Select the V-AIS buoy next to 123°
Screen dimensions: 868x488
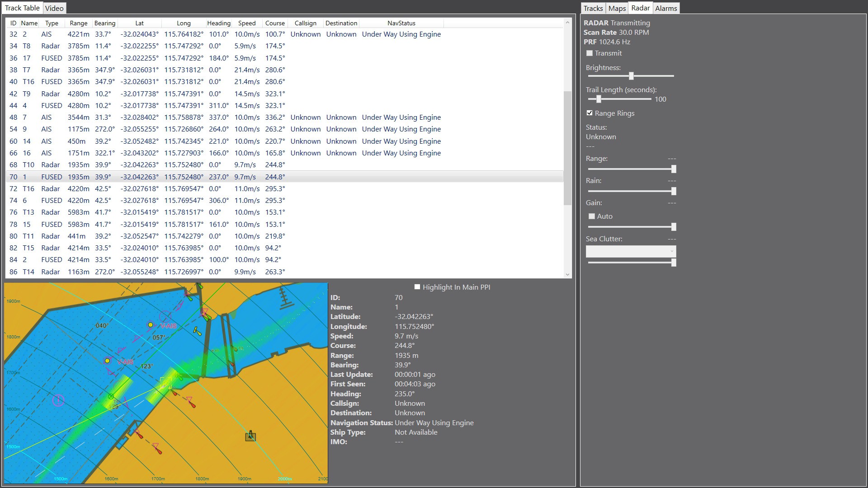pos(107,361)
